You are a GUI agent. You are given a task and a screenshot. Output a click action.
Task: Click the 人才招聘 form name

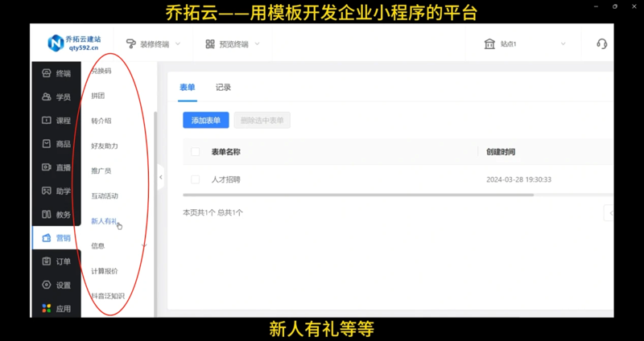pyautogui.click(x=226, y=179)
